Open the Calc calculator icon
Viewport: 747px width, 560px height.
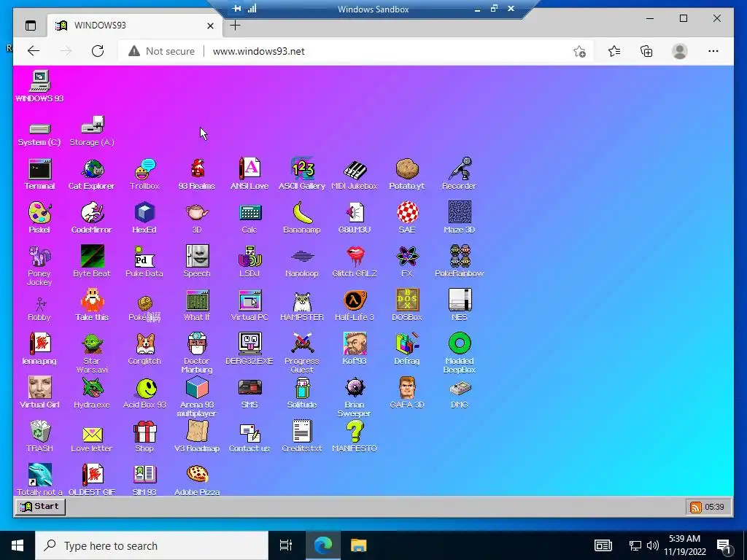(249, 217)
